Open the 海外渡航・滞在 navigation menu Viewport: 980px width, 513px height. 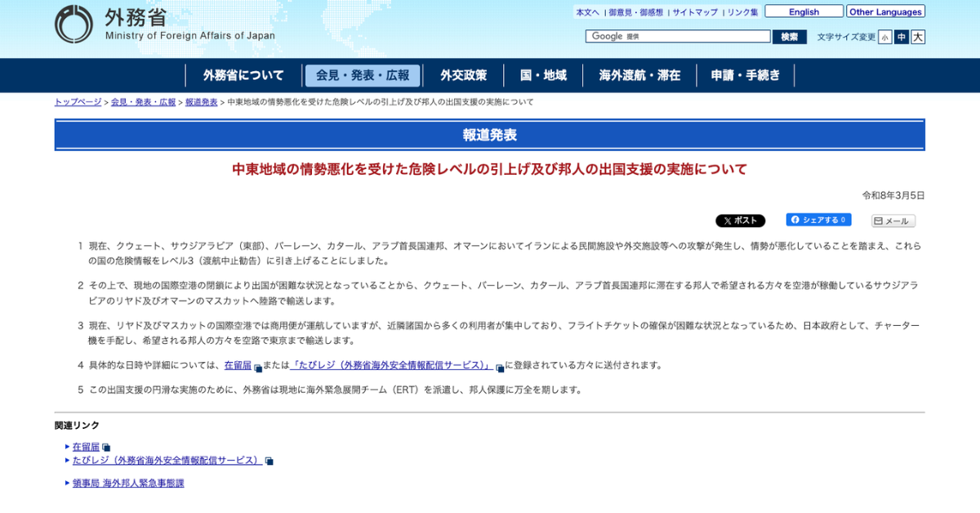click(639, 75)
